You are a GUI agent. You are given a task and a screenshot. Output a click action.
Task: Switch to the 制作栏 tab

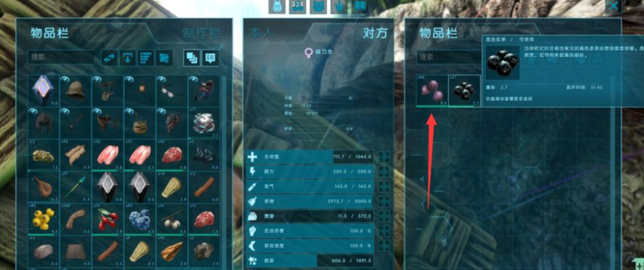(201, 33)
